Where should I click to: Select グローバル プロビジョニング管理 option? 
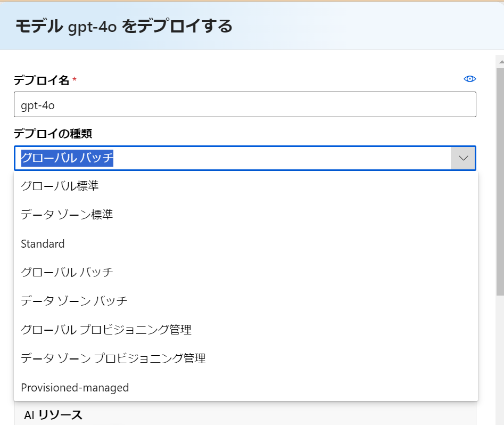[x=246, y=330]
